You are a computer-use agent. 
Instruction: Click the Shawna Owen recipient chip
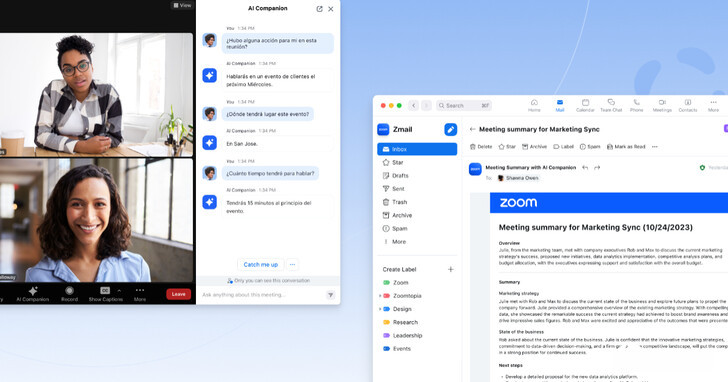518,178
